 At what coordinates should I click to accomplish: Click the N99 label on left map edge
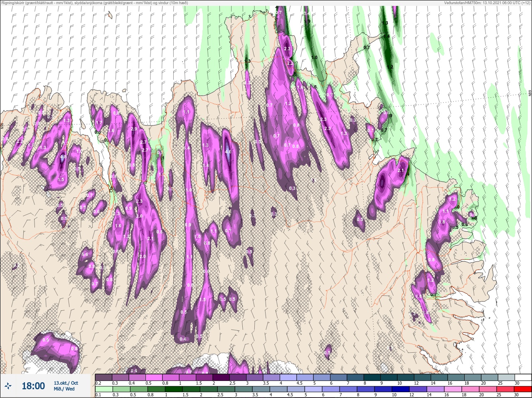click(2, 125)
